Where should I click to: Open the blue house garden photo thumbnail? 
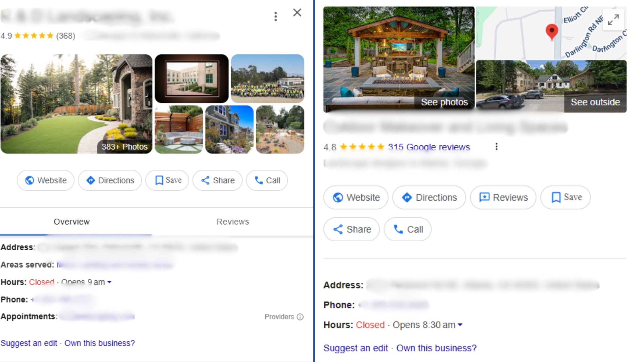pyautogui.click(x=229, y=129)
